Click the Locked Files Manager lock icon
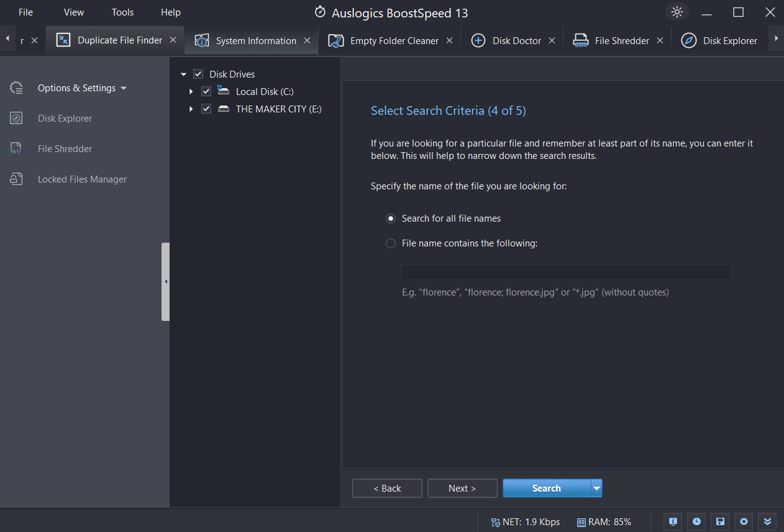The height and width of the screenshot is (532, 784). coord(17,179)
